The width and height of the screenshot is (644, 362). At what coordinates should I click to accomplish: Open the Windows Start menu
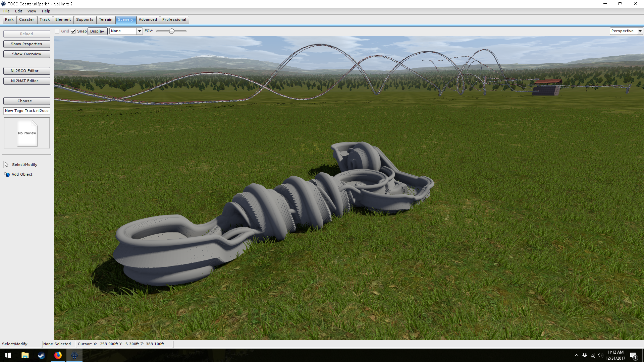8,355
